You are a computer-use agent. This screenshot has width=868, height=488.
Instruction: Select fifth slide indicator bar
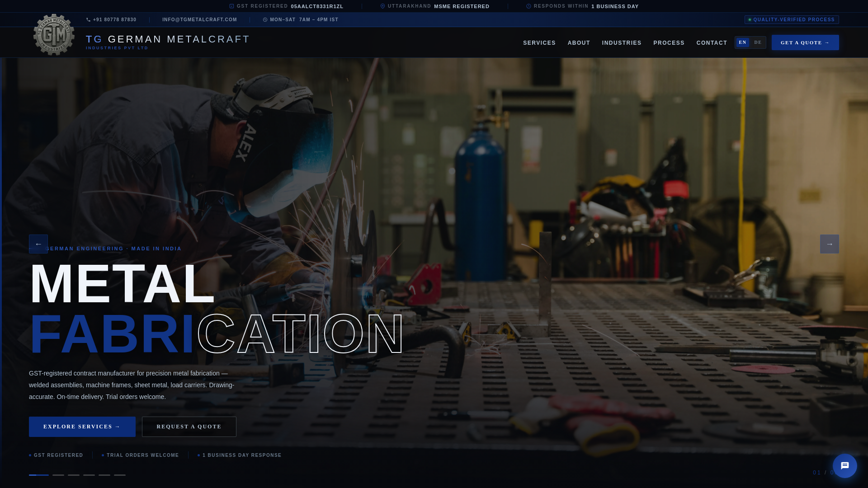click(104, 475)
